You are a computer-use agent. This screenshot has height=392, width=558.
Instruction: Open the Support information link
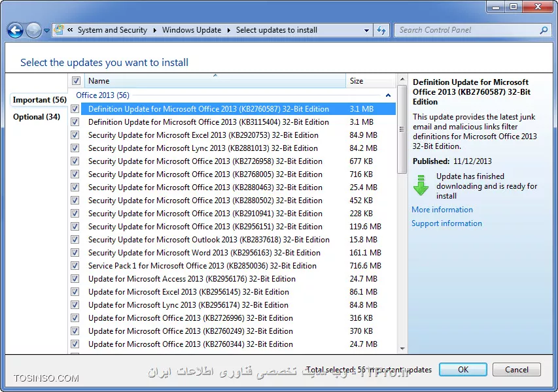click(447, 223)
